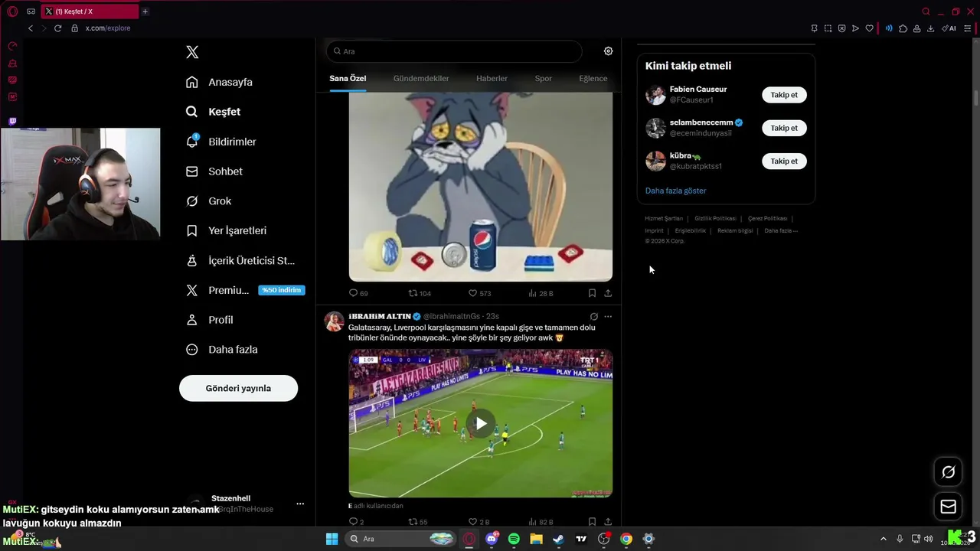Open floating Grok button

click(x=948, y=472)
